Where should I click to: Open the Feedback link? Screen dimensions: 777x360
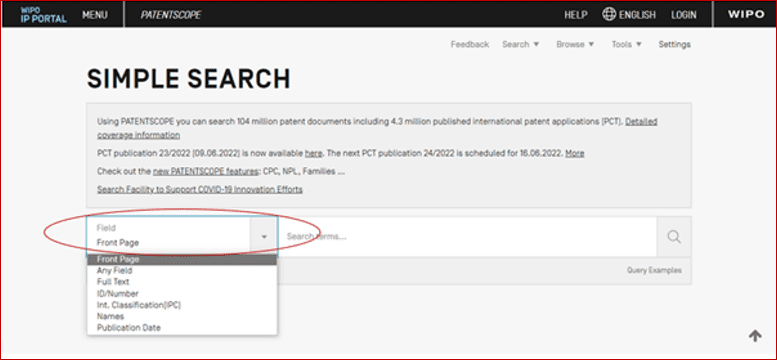click(470, 44)
